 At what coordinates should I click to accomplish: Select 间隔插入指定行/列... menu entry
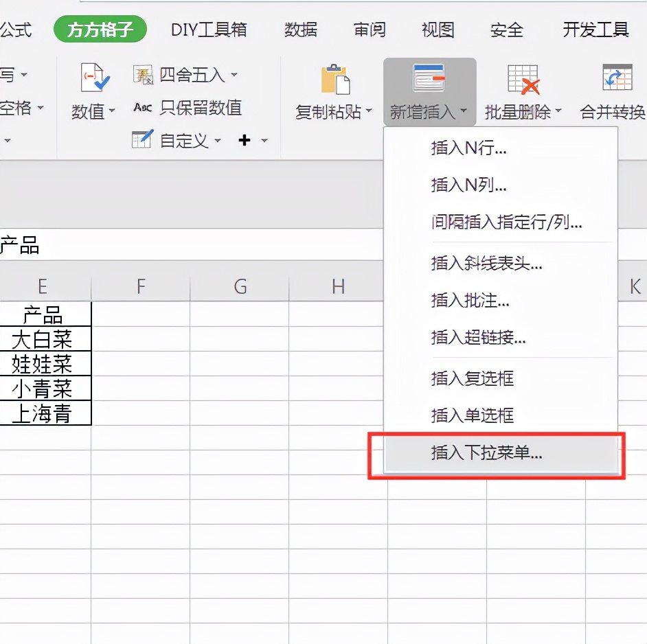[501, 222]
